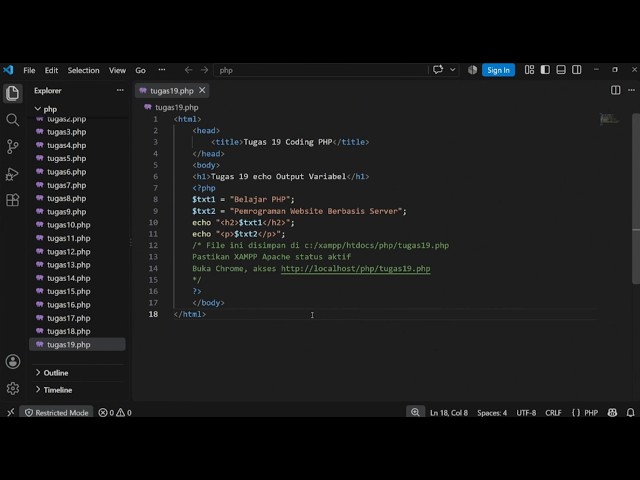This screenshot has height=480, width=640.
Task: Toggle the bottom Panel
Action: point(561,70)
